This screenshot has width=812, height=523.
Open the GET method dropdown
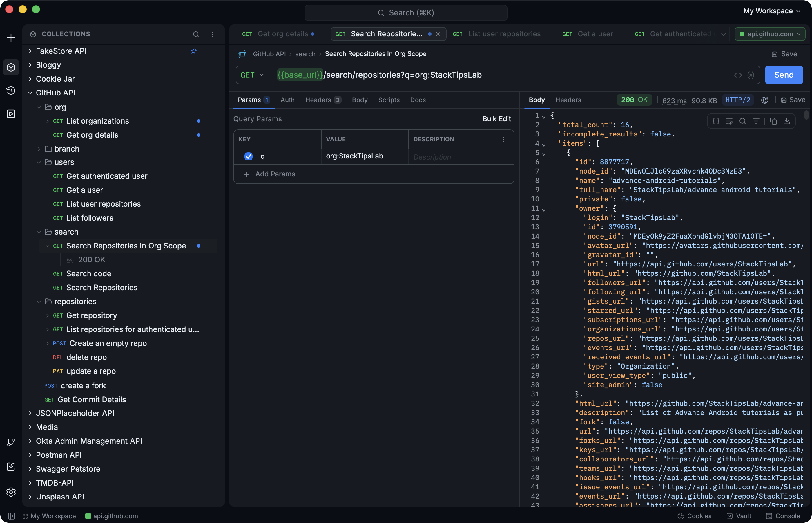coord(252,75)
